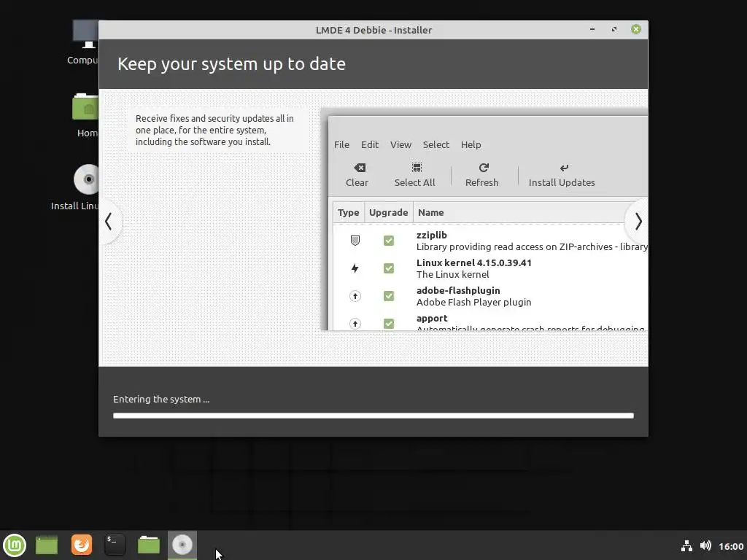The height and width of the screenshot is (560, 747).
Task: Click the Refresh circular arrow icon
Action: [x=484, y=168]
